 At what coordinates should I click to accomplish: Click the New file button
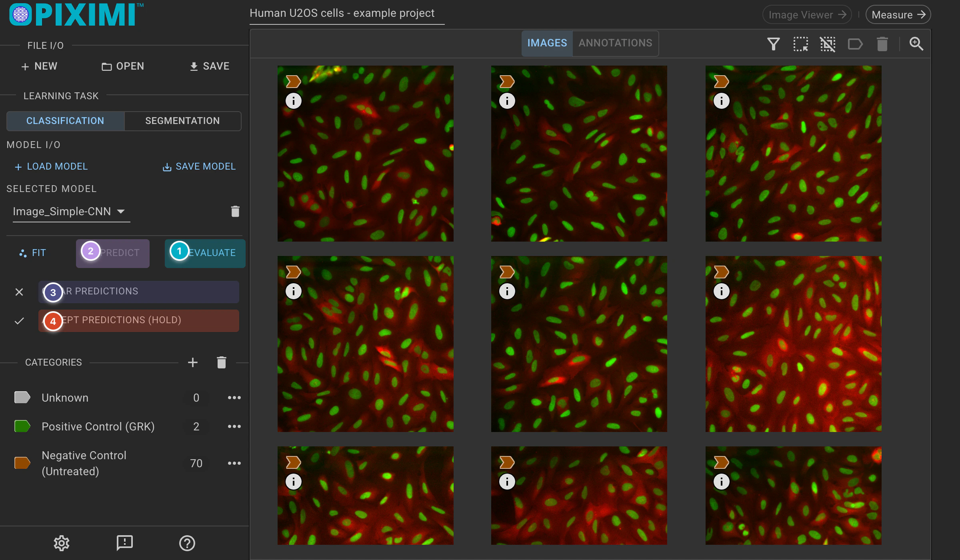coord(39,66)
